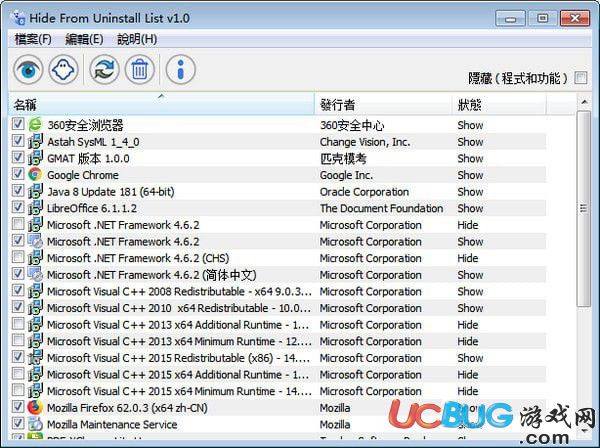Click the ghost (hide) toolbar icon
The image size is (600, 448).
point(64,70)
